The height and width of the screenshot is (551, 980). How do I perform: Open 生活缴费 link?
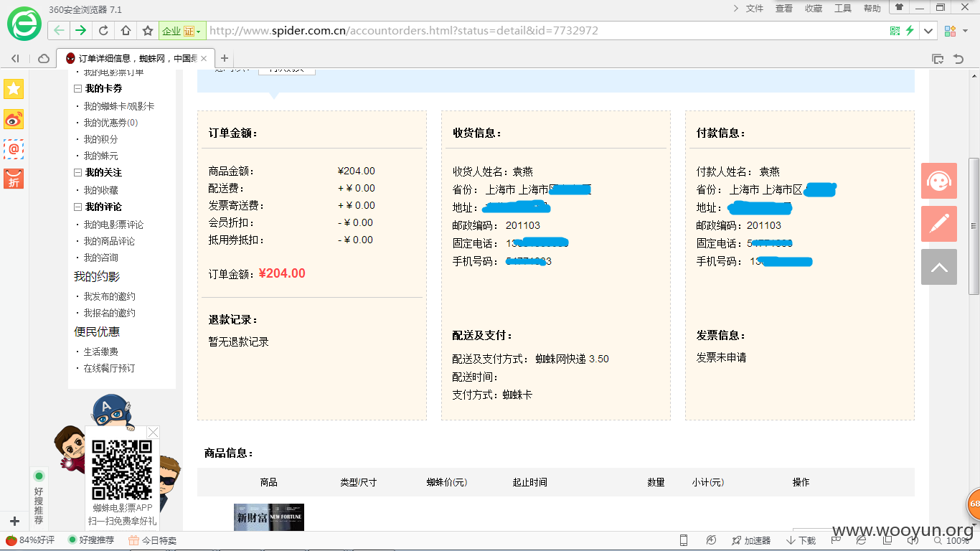[x=100, y=352]
